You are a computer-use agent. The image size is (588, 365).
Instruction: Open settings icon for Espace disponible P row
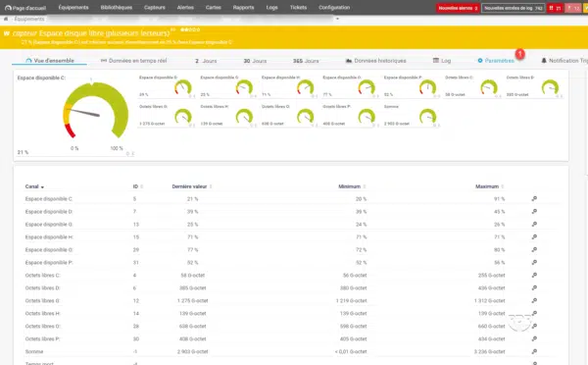534,263
